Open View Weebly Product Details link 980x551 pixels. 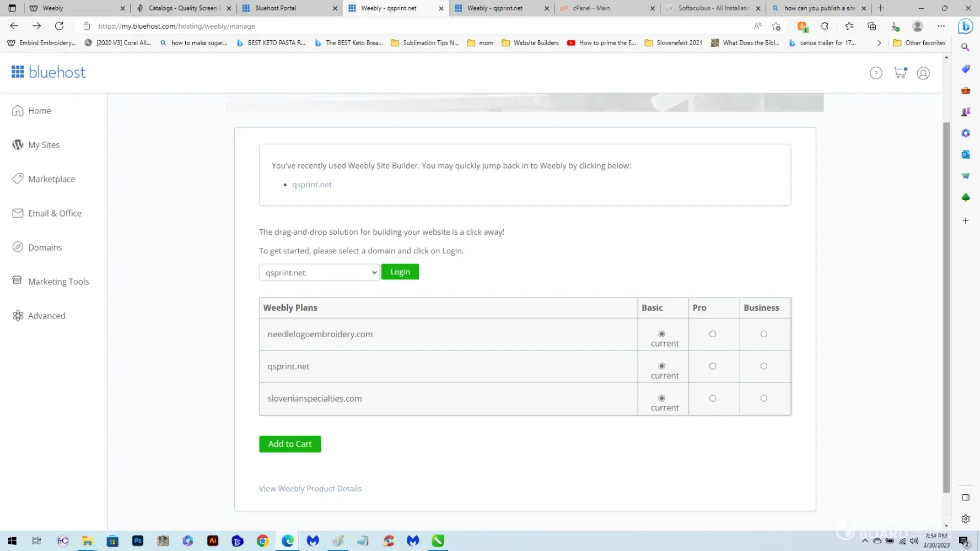coord(310,489)
